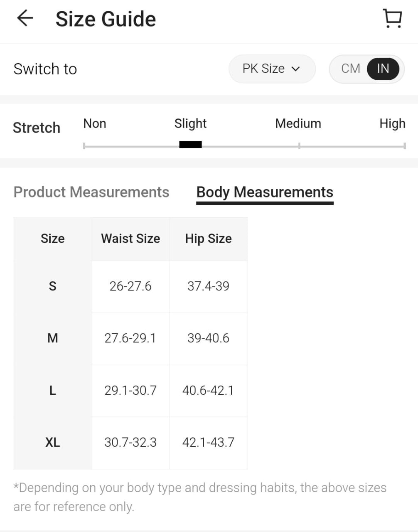Switch units to CM

(350, 69)
